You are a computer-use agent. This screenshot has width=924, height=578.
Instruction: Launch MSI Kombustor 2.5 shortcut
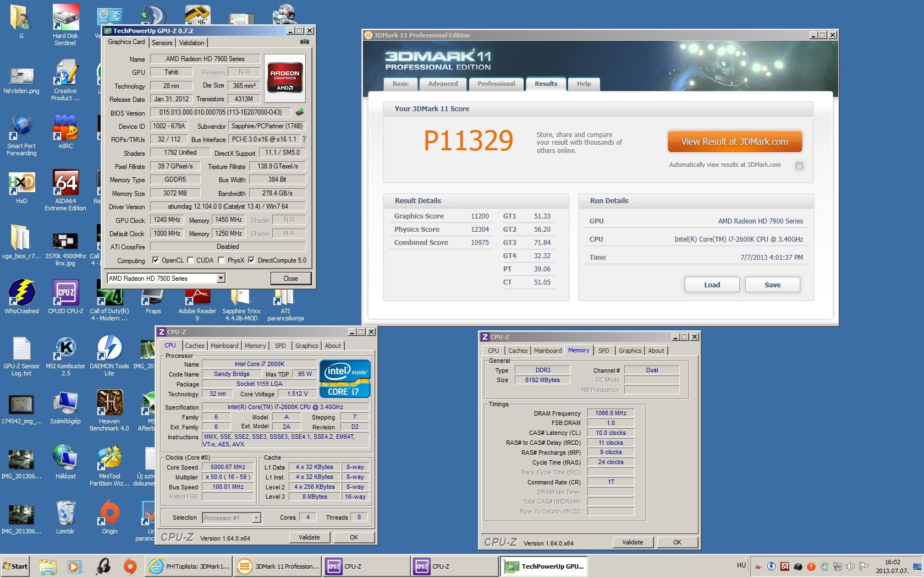(65, 356)
